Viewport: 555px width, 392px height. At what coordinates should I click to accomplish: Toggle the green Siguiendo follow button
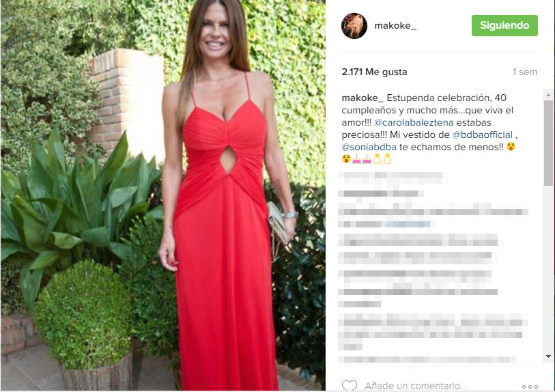(504, 25)
